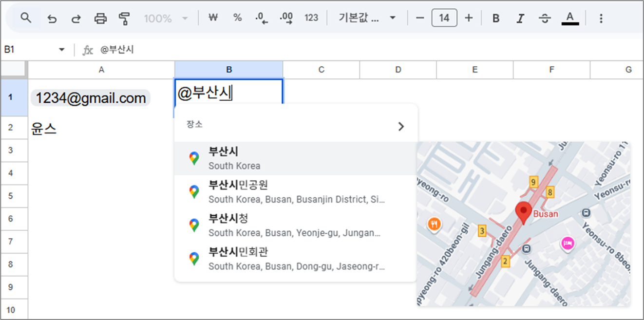Select column D header

coord(398,70)
